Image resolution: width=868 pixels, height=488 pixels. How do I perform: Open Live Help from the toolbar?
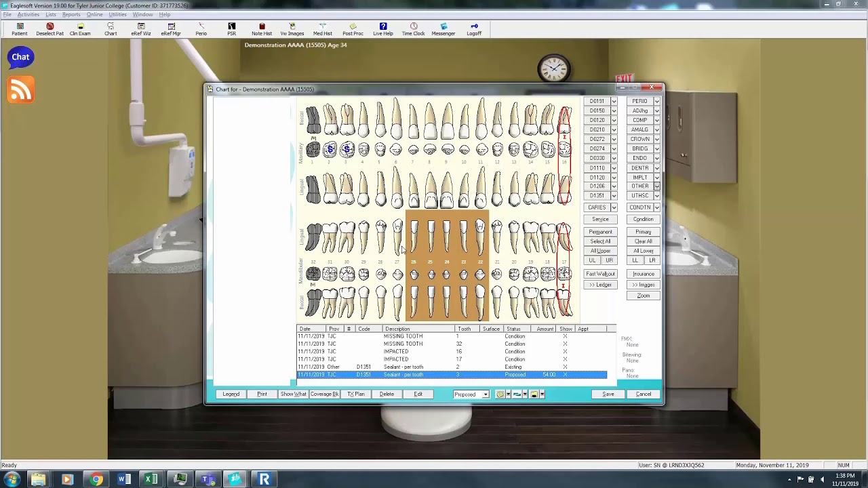(383, 29)
